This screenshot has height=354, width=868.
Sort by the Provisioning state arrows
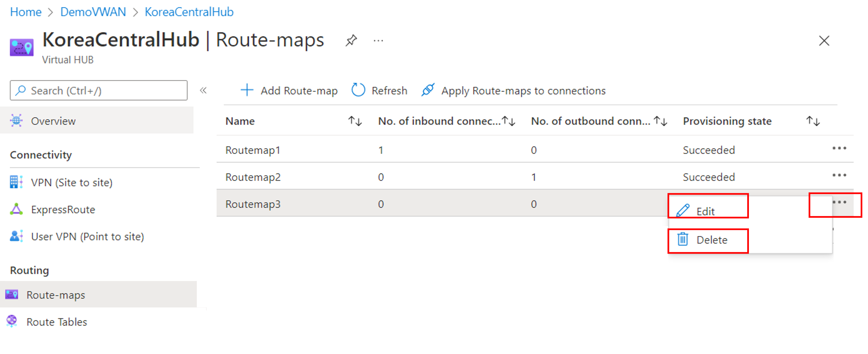813,121
